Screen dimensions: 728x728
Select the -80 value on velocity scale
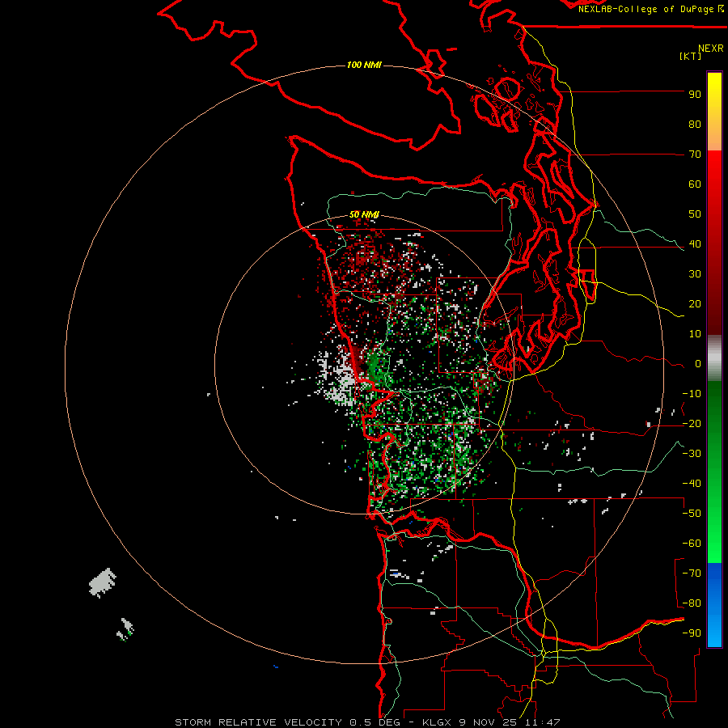click(692, 603)
